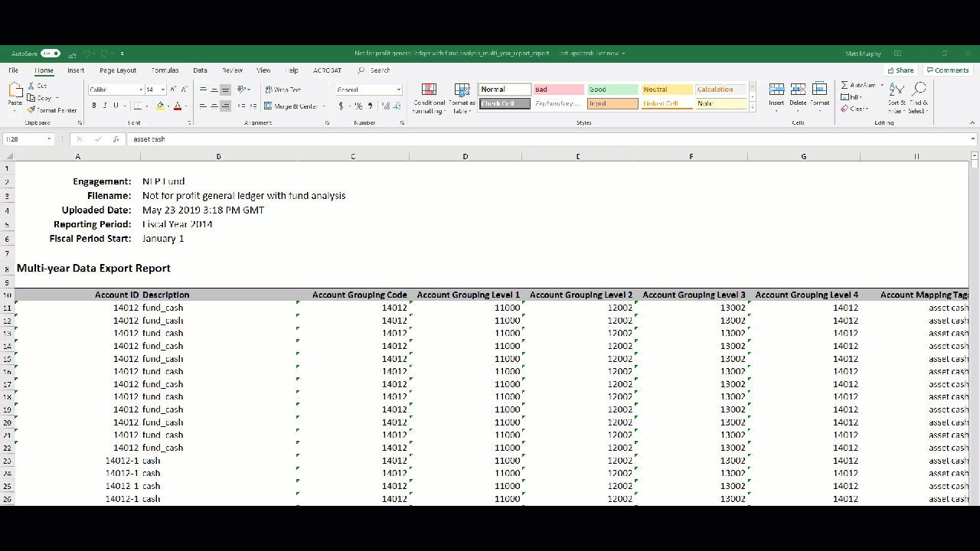The height and width of the screenshot is (551, 980).
Task: Toggle right horizontal alignment
Action: click(x=225, y=106)
